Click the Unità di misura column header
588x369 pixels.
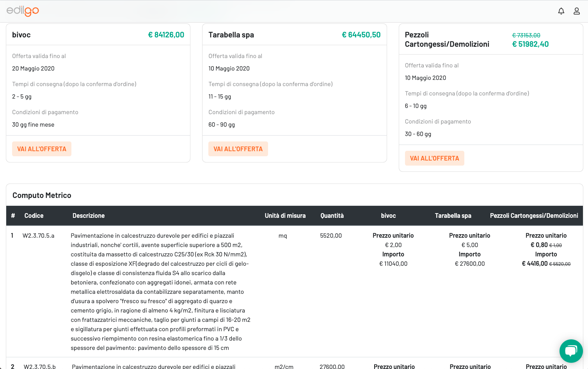tap(285, 215)
